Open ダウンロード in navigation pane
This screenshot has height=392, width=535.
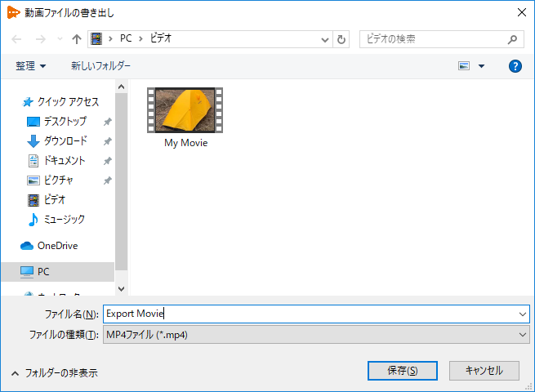[57, 140]
